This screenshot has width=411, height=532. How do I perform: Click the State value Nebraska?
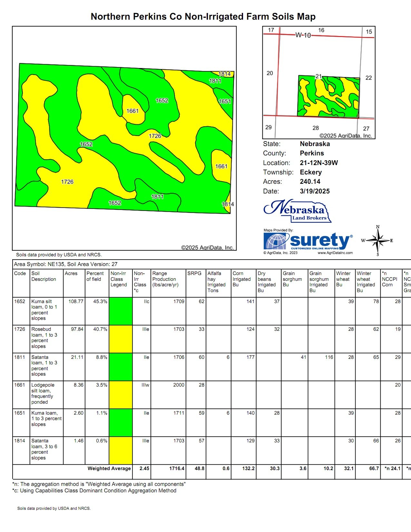[x=315, y=144]
